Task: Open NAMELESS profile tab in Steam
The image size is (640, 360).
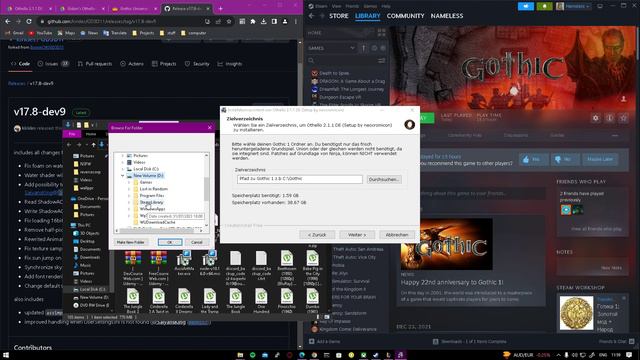Action: click(x=447, y=16)
